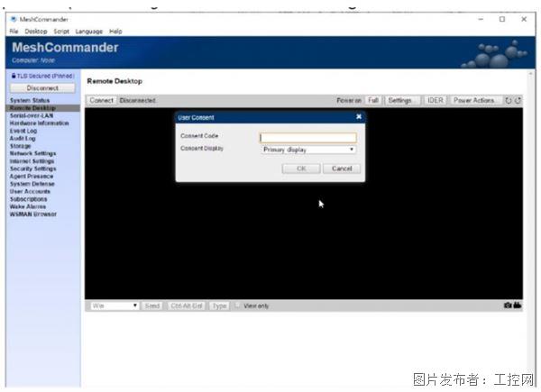Screen dimensions: 541x392
Task: Click the video recording icon at bottom right
Action: pos(518,305)
